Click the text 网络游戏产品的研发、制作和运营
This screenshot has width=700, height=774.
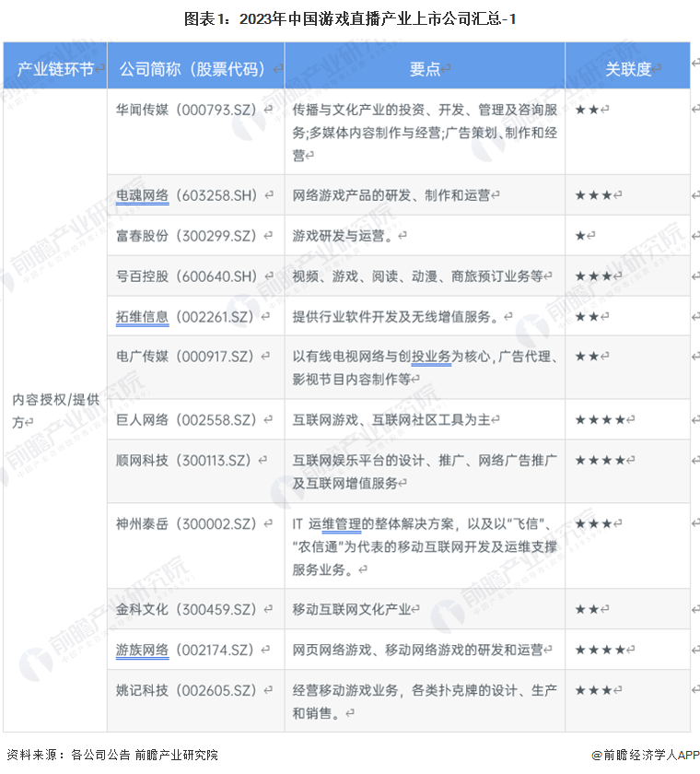pos(391,195)
